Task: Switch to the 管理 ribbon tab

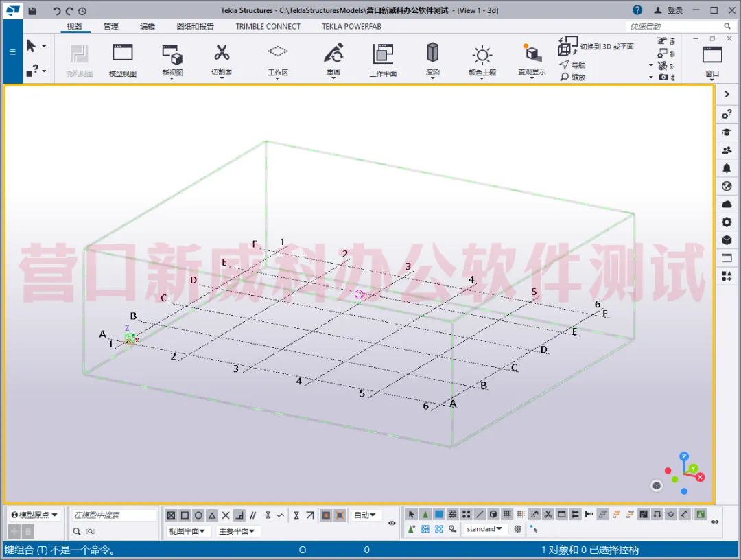Action: pos(110,26)
